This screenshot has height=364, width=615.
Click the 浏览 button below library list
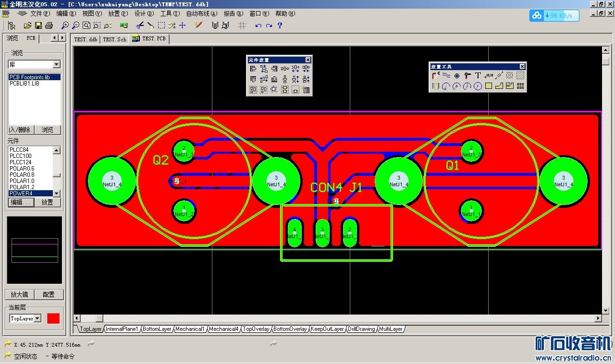pyautogui.click(x=48, y=130)
